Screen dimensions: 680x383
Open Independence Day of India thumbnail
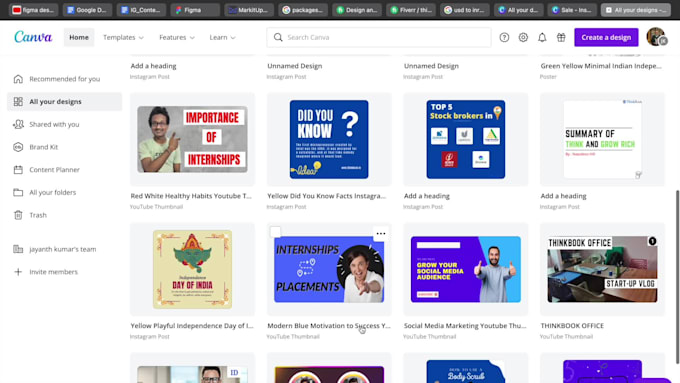[193, 269]
